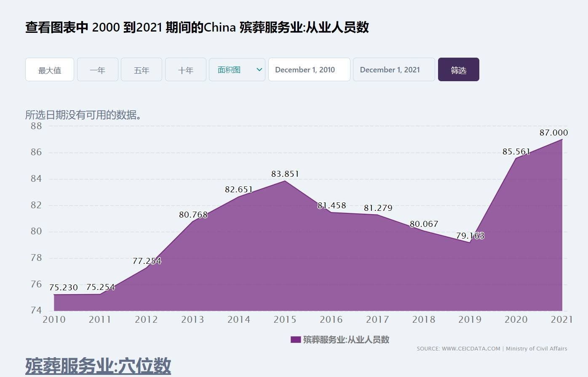Select the 一年 range button
The image size is (588, 377).
(97, 70)
